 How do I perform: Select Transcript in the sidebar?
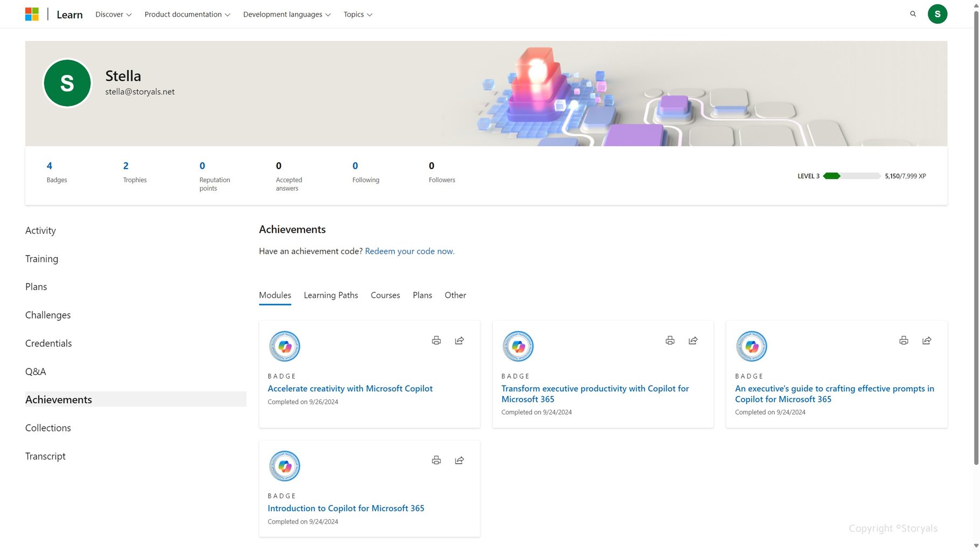pos(45,456)
